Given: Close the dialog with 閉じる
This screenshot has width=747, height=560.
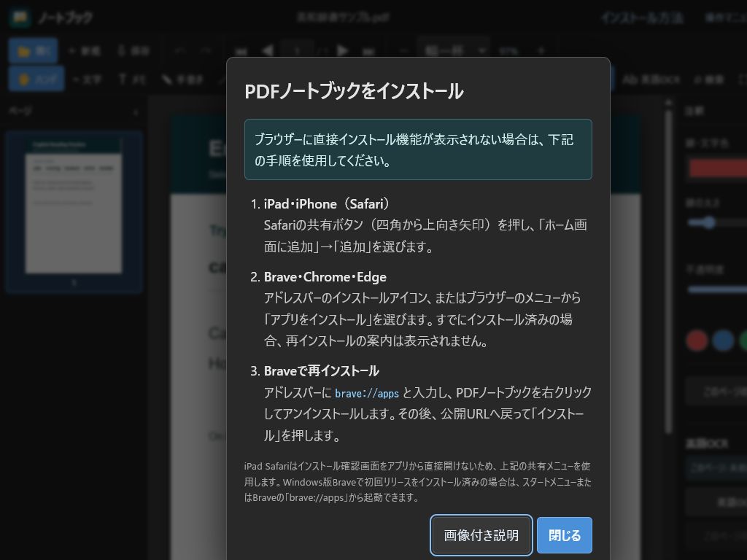Looking at the screenshot, I should [x=565, y=535].
